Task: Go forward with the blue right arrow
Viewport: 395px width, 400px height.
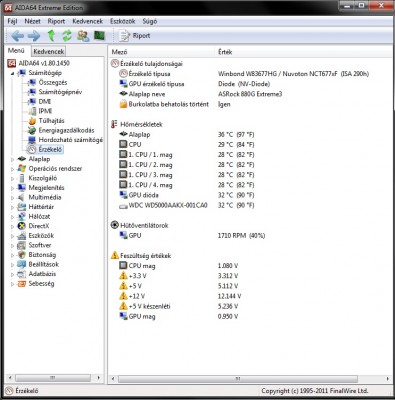Action: (34, 35)
